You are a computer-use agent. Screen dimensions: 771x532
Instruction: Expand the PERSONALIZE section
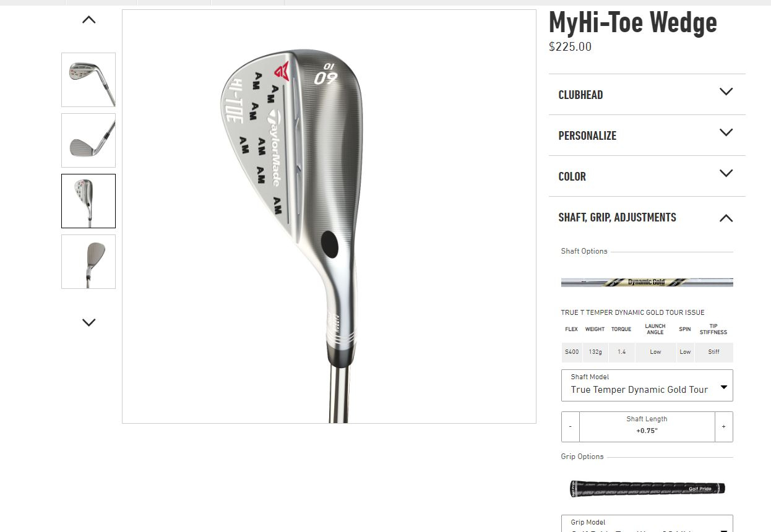(647, 135)
